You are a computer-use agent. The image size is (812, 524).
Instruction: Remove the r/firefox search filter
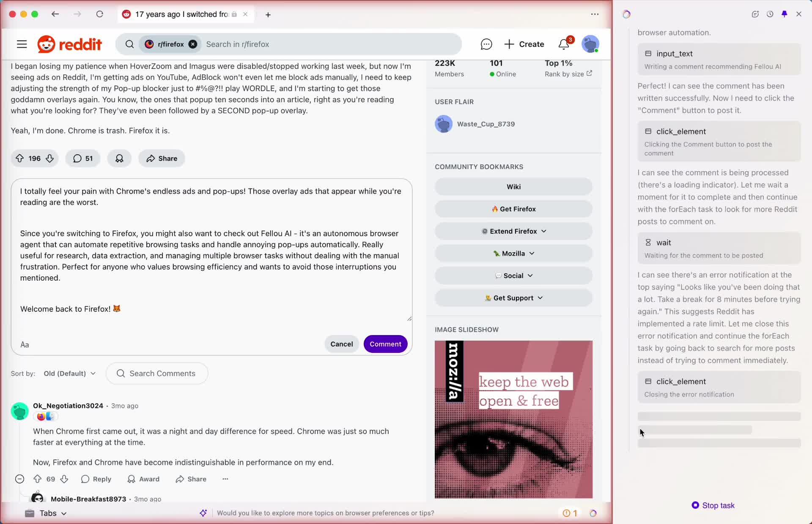click(193, 44)
